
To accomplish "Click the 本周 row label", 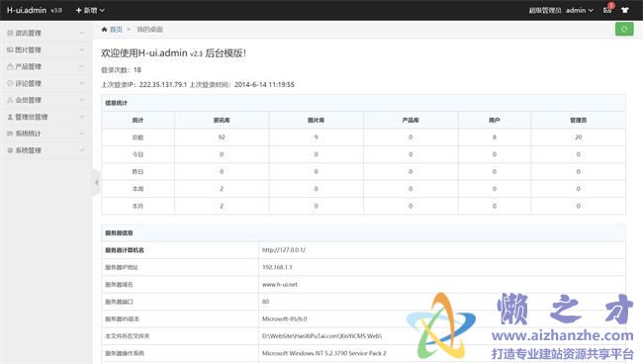I will [138, 189].
